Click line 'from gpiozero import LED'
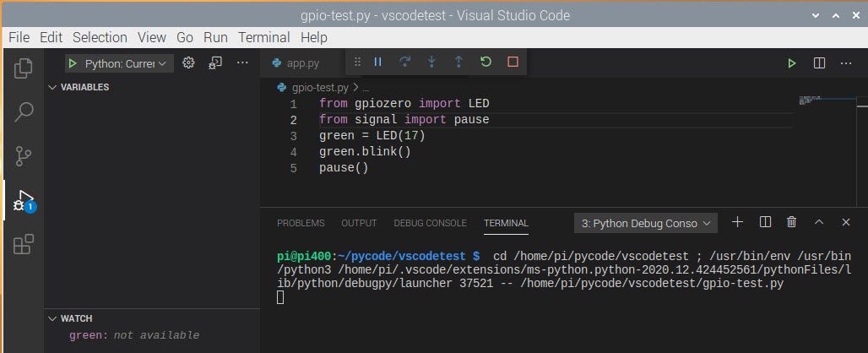868x353 pixels. 404,104
